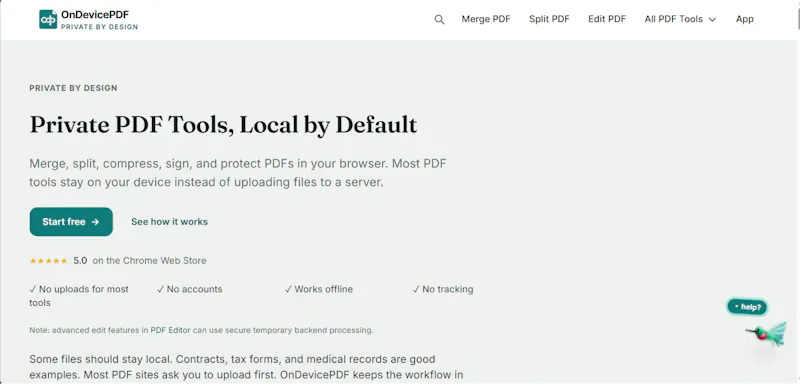800x384 pixels.
Task: Open search with the magnifier icon
Action: click(x=439, y=19)
